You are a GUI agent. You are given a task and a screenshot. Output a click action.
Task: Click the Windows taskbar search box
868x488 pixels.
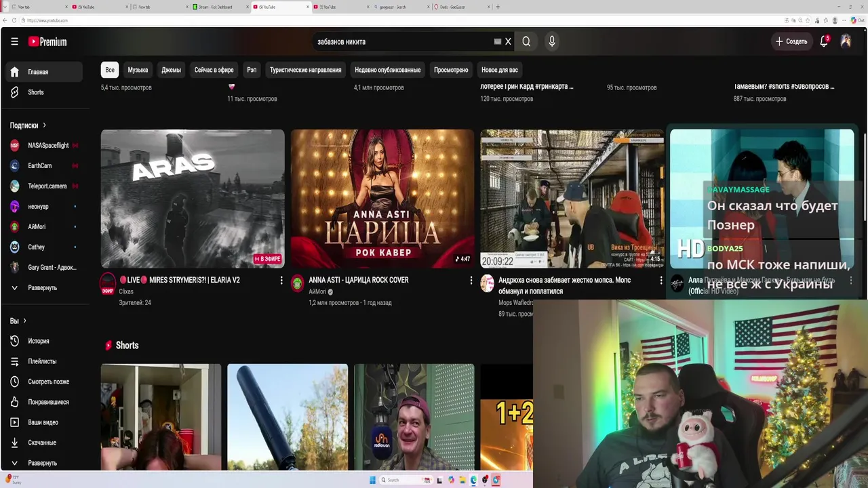406,480
